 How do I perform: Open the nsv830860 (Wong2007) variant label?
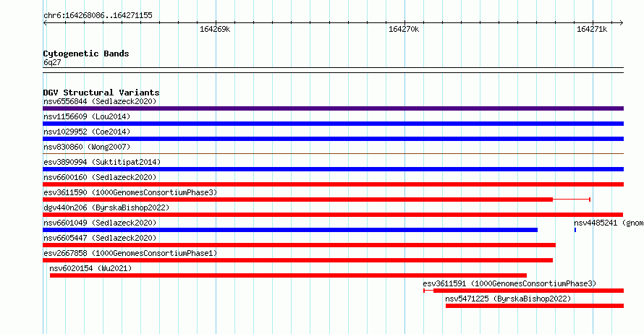tap(87, 147)
